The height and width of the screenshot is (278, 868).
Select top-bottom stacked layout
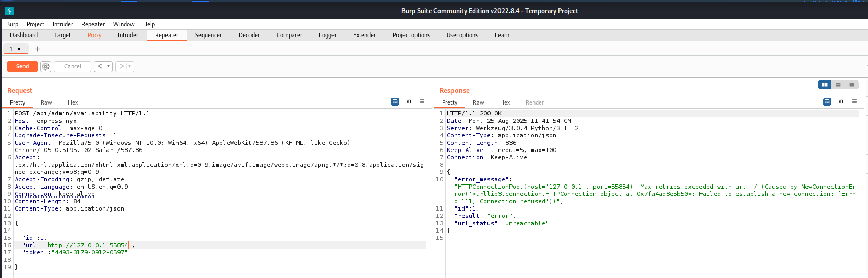(838, 85)
